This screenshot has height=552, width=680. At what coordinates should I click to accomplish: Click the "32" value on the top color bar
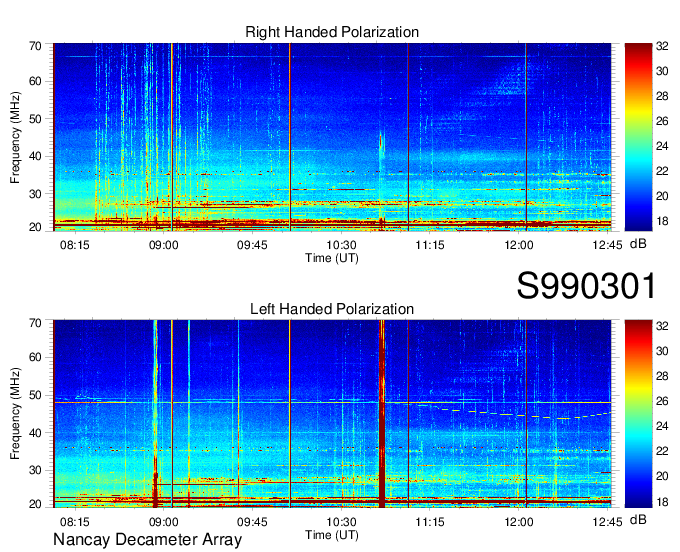point(662,46)
